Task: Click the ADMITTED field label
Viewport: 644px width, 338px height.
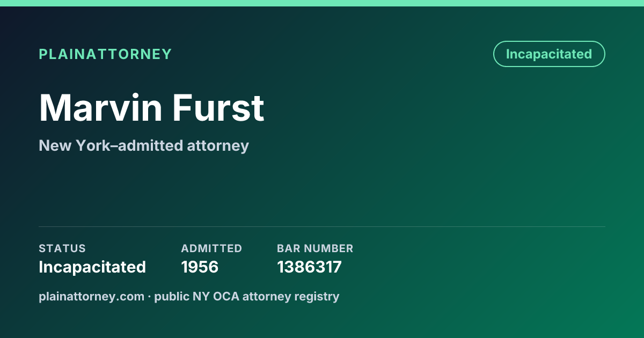Action: [x=211, y=248]
